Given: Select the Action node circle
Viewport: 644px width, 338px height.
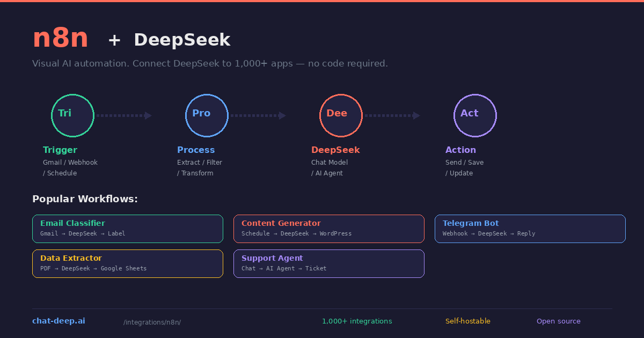Looking at the screenshot, I should [475, 115].
